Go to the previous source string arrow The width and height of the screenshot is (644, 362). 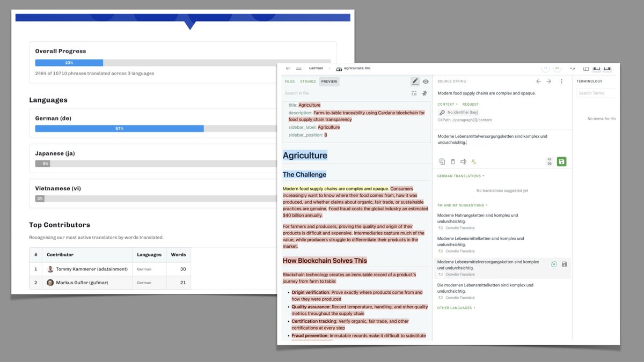click(x=538, y=82)
